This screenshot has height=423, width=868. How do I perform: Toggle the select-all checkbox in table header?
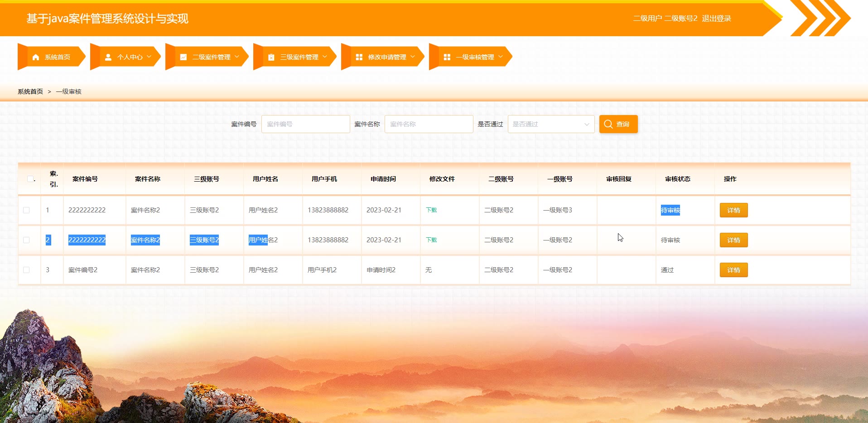pyautogui.click(x=30, y=179)
